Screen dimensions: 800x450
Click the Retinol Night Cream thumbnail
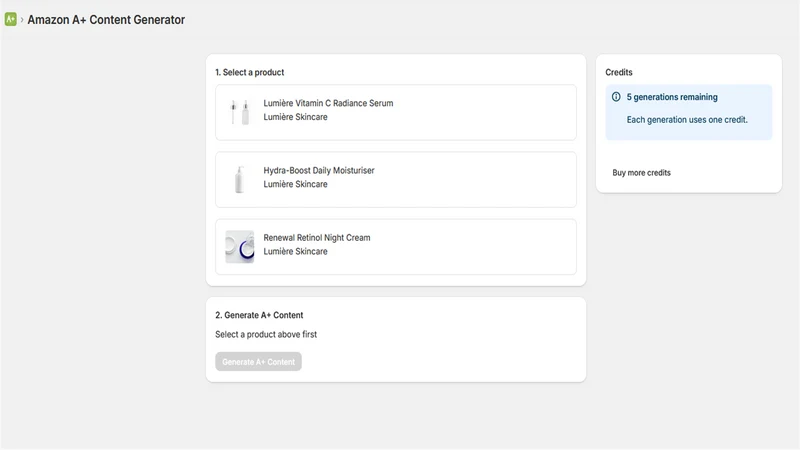click(x=240, y=247)
